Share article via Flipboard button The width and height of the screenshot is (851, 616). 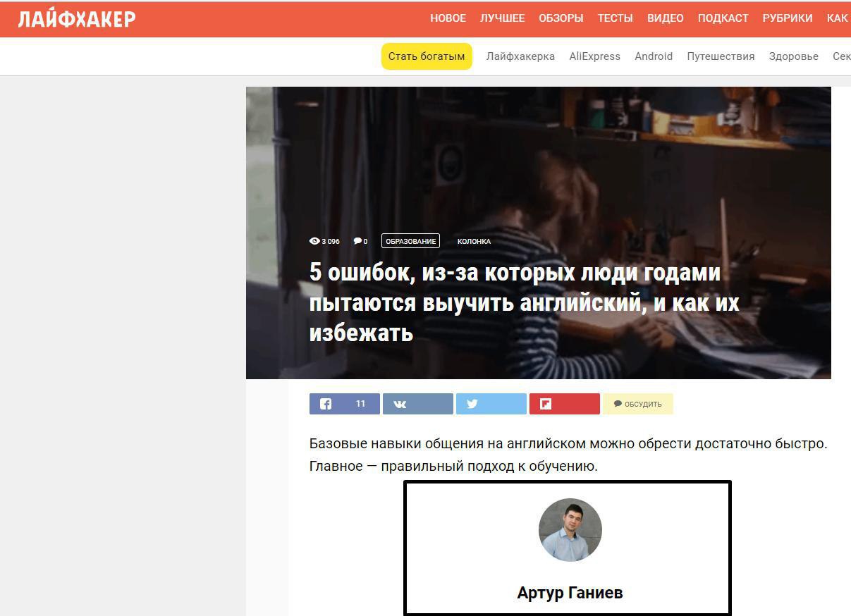tap(565, 404)
